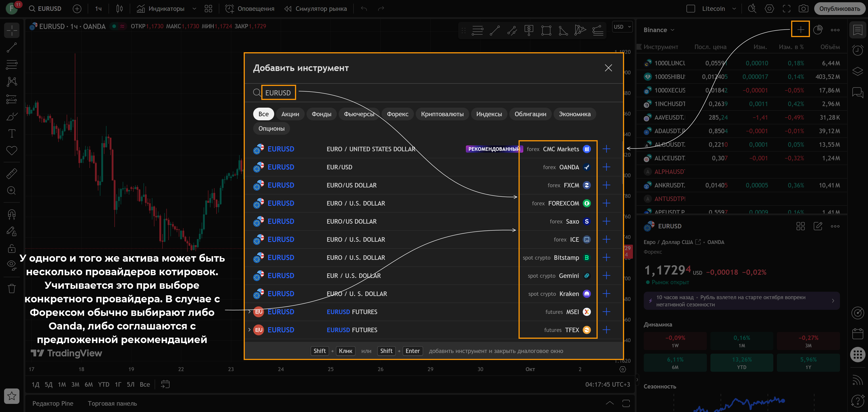Switch to the Криптовалюты filter tab
This screenshot has height=412, width=868.
[442, 114]
